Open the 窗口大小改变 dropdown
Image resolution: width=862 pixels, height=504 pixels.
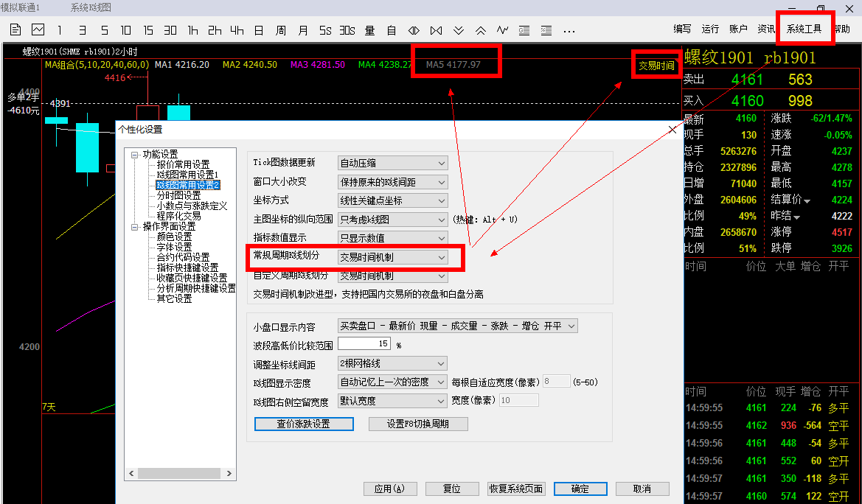point(392,182)
